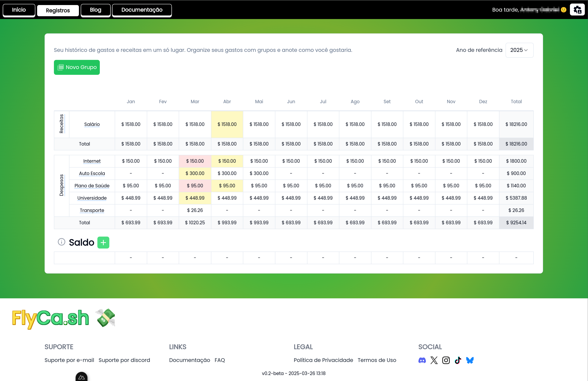Select the Internet row total $ 1800.00

pos(516,161)
